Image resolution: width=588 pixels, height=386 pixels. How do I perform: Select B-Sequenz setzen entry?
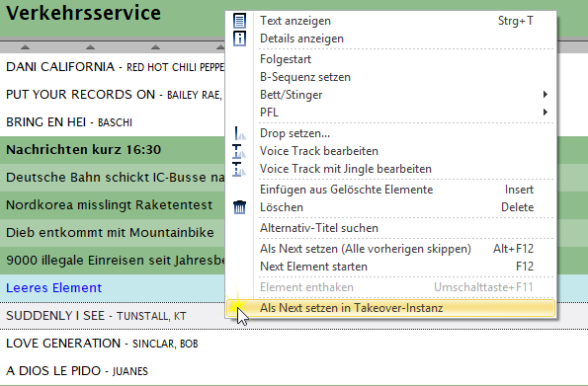coord(390,77)
